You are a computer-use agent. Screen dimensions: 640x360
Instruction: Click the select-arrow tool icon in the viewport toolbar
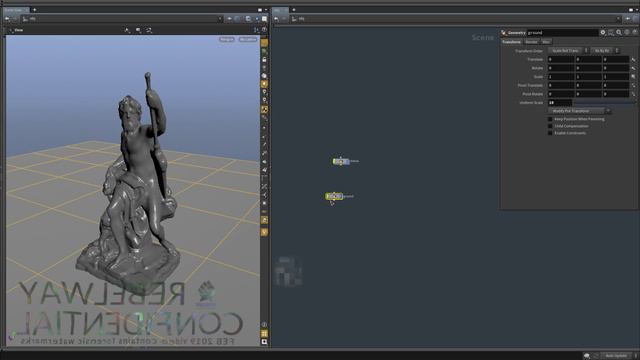coord(127,30)
